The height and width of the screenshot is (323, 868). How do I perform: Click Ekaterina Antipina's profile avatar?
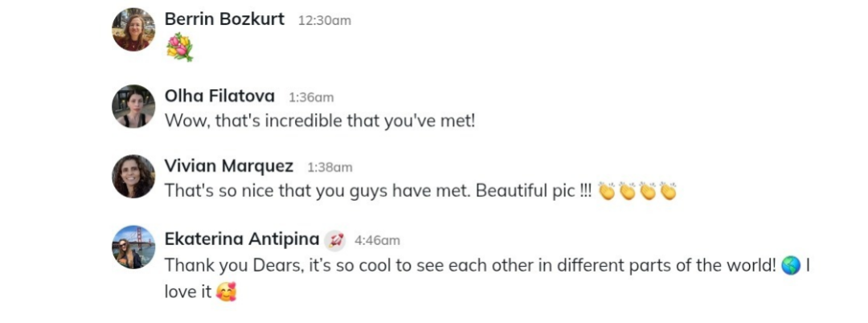coord(133,247)
